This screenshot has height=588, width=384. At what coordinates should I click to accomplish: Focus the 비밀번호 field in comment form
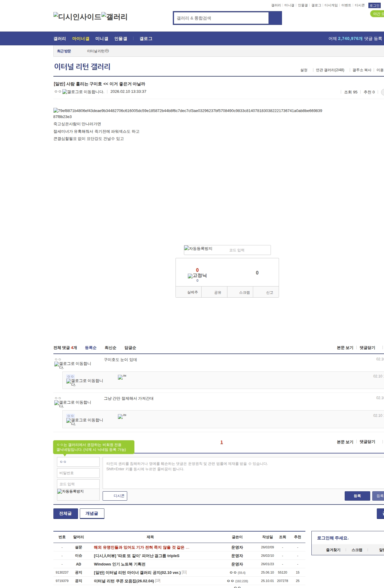[78, 473]
